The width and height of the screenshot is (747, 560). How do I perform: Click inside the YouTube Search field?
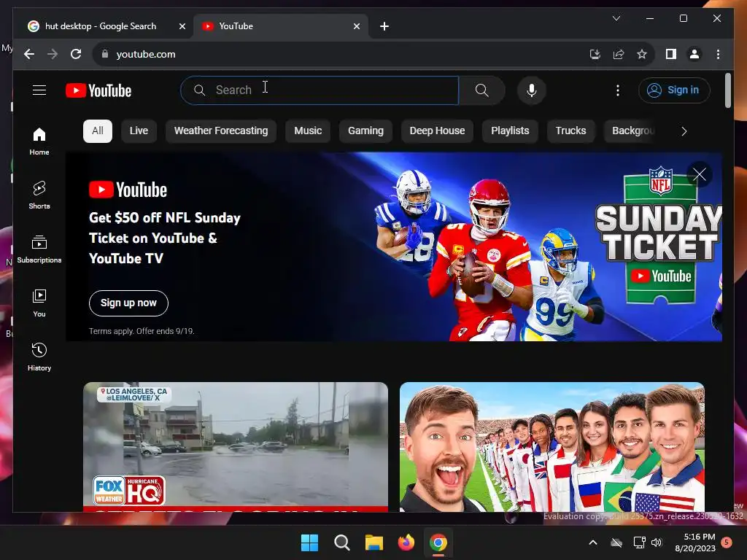320,90
